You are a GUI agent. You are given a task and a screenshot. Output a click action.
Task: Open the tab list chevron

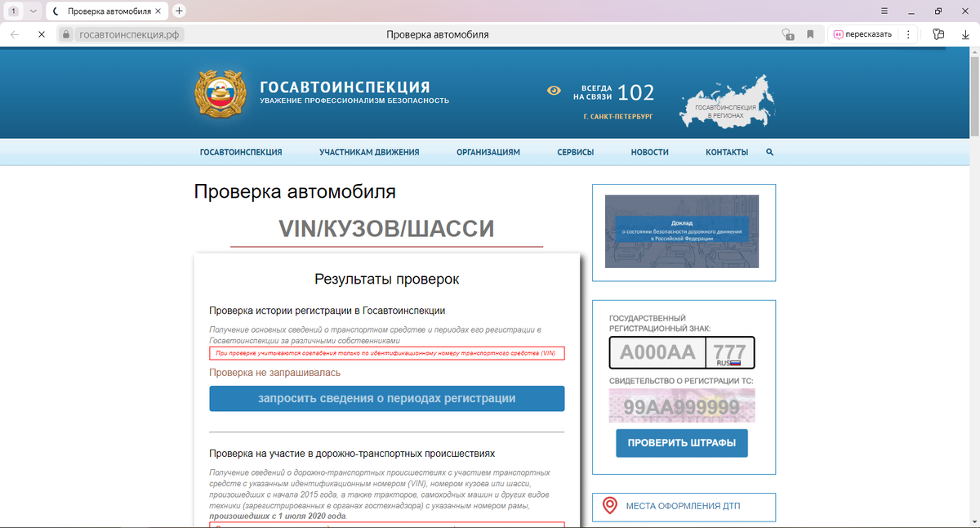[33, 11]
